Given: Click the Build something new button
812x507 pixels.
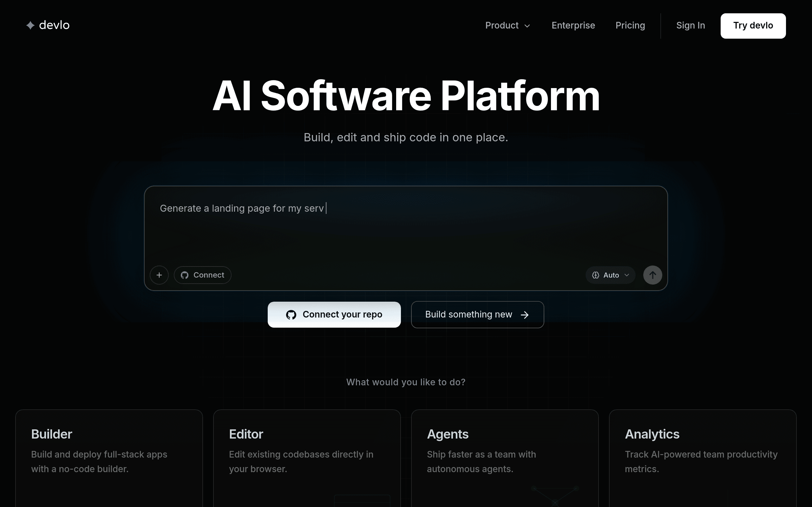Looking at the screenshot, I should pos(477,315).
